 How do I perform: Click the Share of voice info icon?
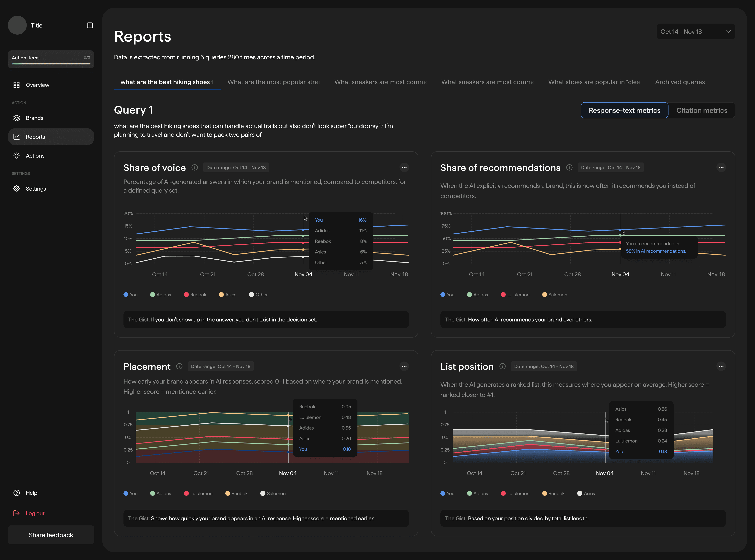click(195, 167)
